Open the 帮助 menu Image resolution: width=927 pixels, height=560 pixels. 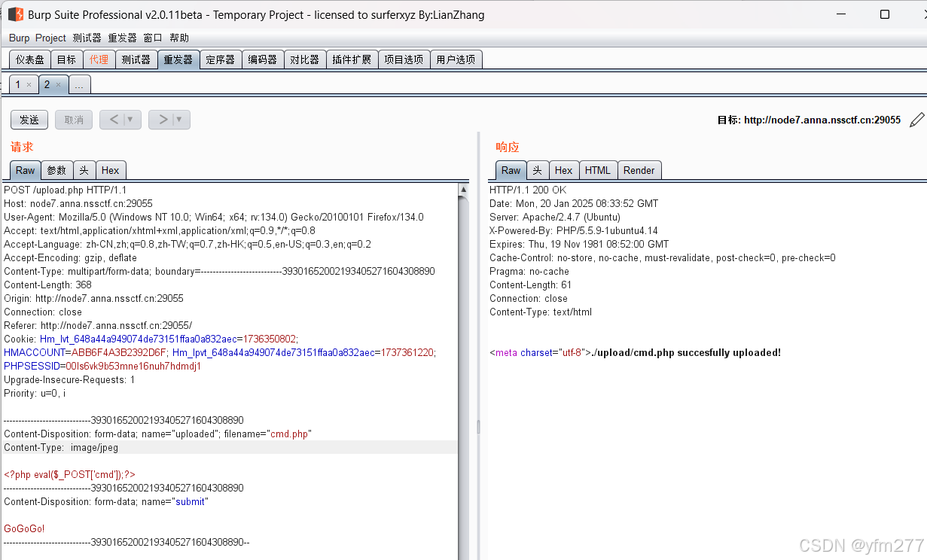(x=179, y=38)
